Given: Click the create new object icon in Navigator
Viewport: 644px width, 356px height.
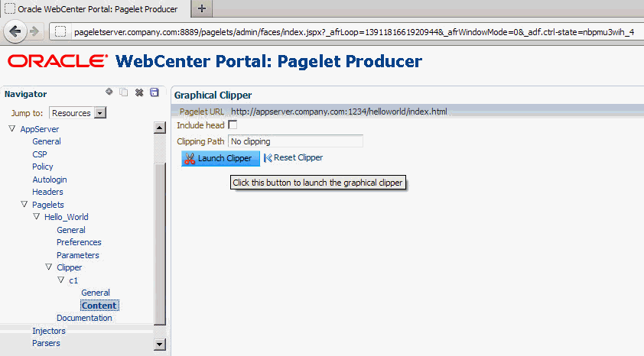Looking at the screenshot, I should point(109,92).
